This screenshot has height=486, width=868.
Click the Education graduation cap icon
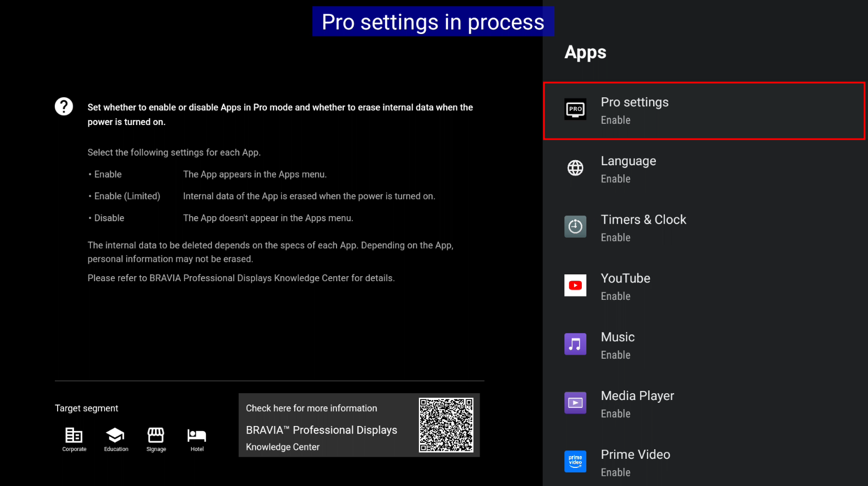(115, 435)
